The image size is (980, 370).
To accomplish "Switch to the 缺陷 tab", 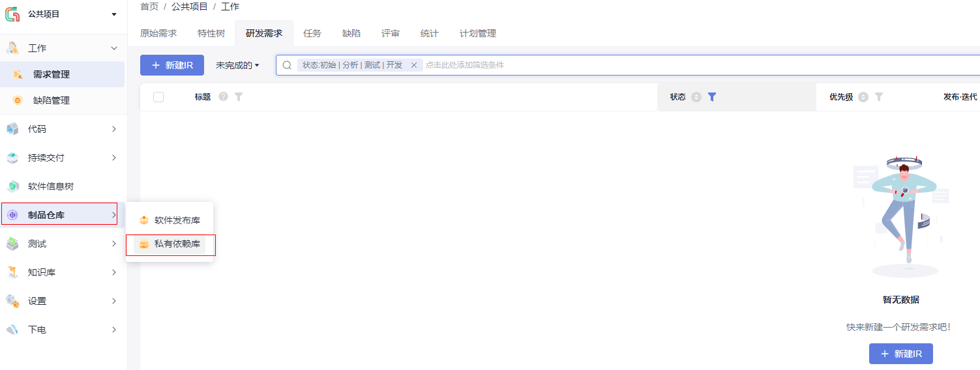I will [x=351, y=33].
